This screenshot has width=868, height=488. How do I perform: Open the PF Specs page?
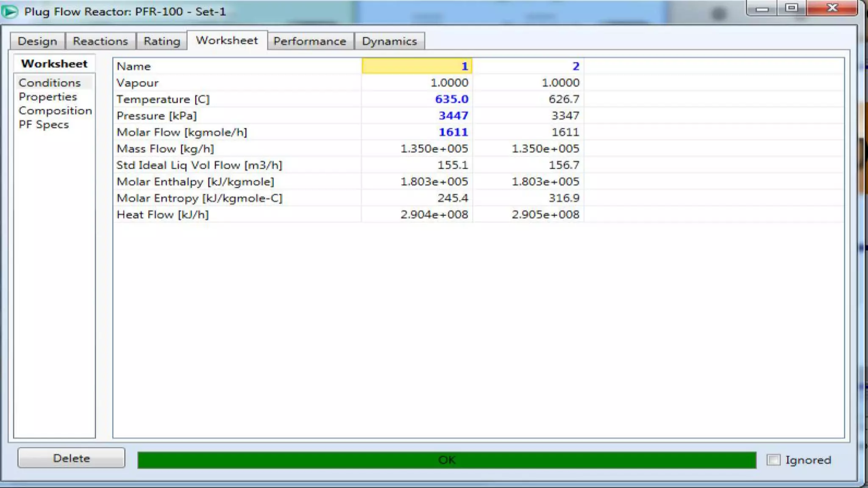(x=44, y=125)
